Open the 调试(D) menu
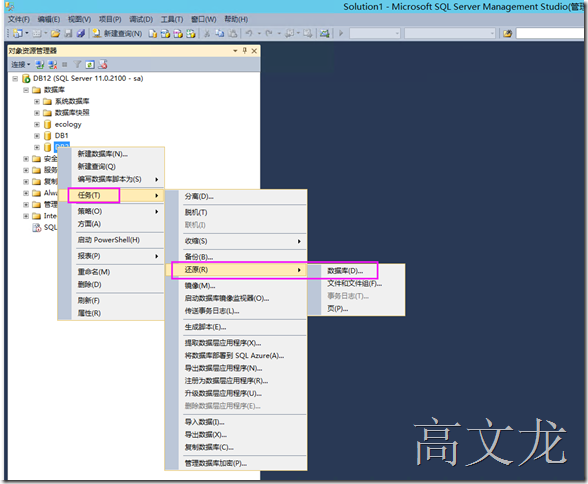Screen dimensions: 588x484 141,19
